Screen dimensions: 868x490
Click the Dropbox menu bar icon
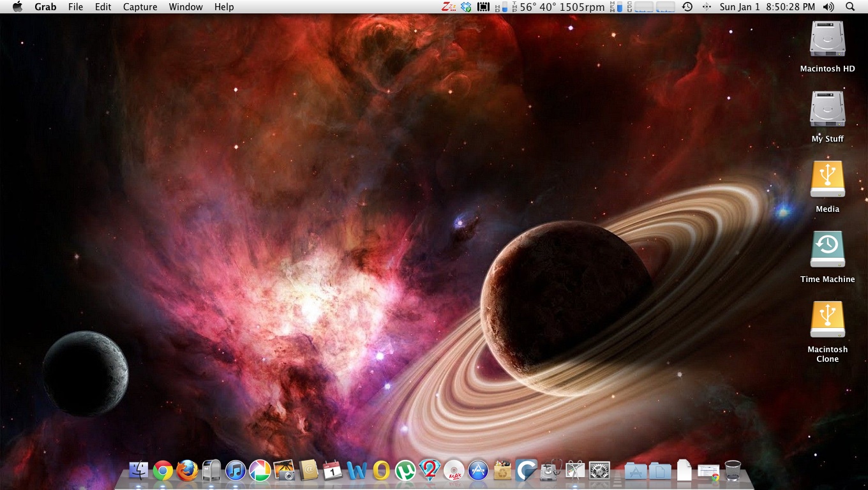coord(467,7)
